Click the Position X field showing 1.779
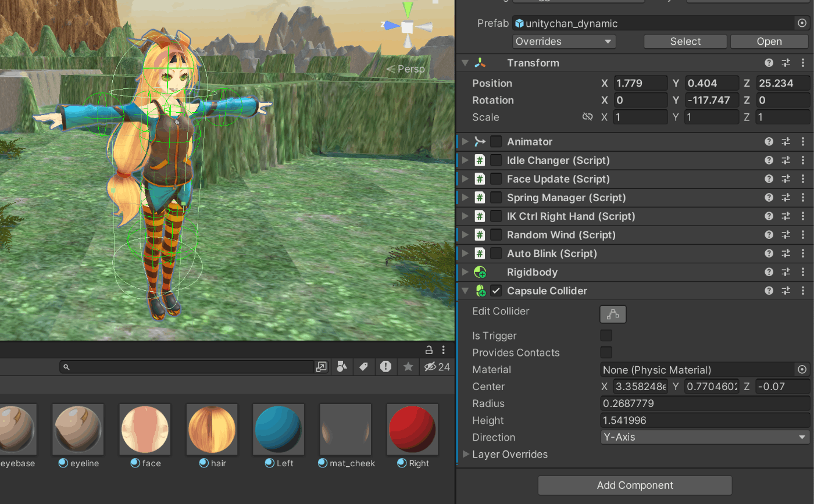 640,83
